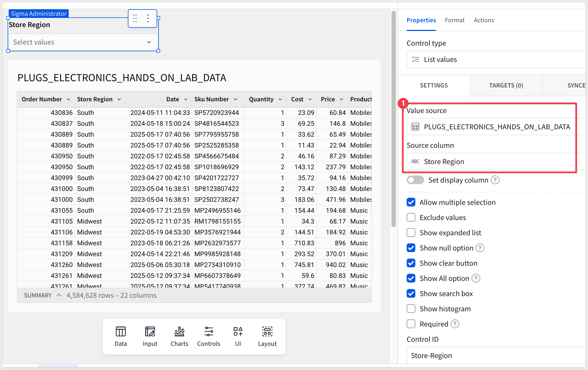Click the Controls sliders icon
The image size is (588, 370).
pyautogui.click(x=208, y=332)
